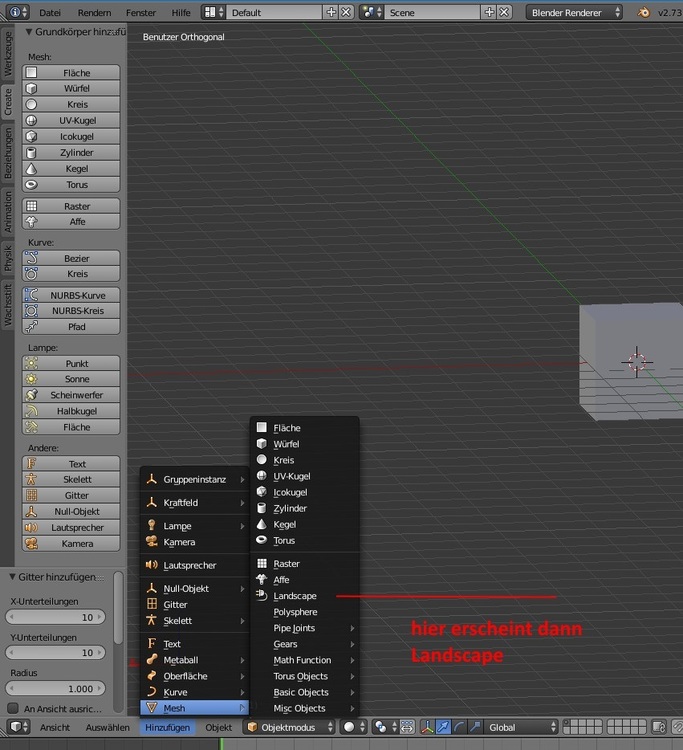Expand the Gears submenu
The height and width of the screenshot is (750, 683).
[x=305, y=644]
